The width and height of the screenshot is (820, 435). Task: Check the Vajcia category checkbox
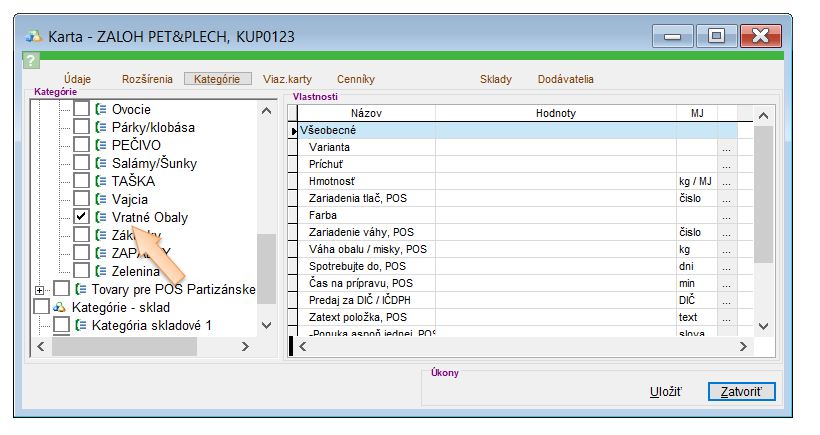82,199
